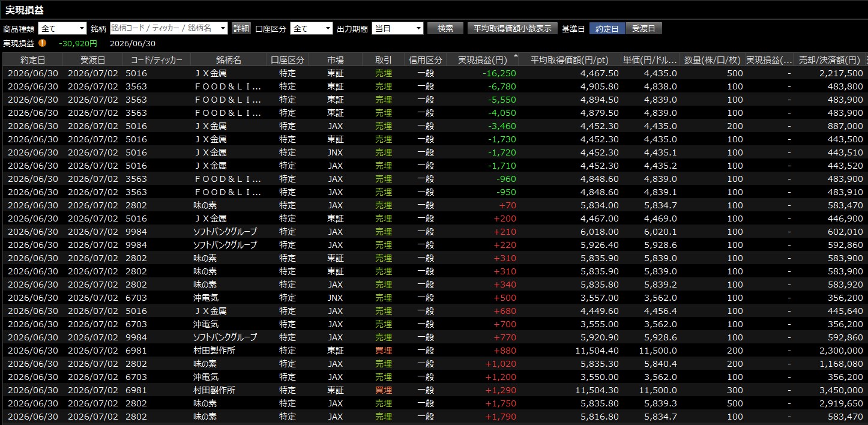Click the 平均取得価額(円/pt) column header
Viewport: 868px width, 425px height.
point(570,59)
